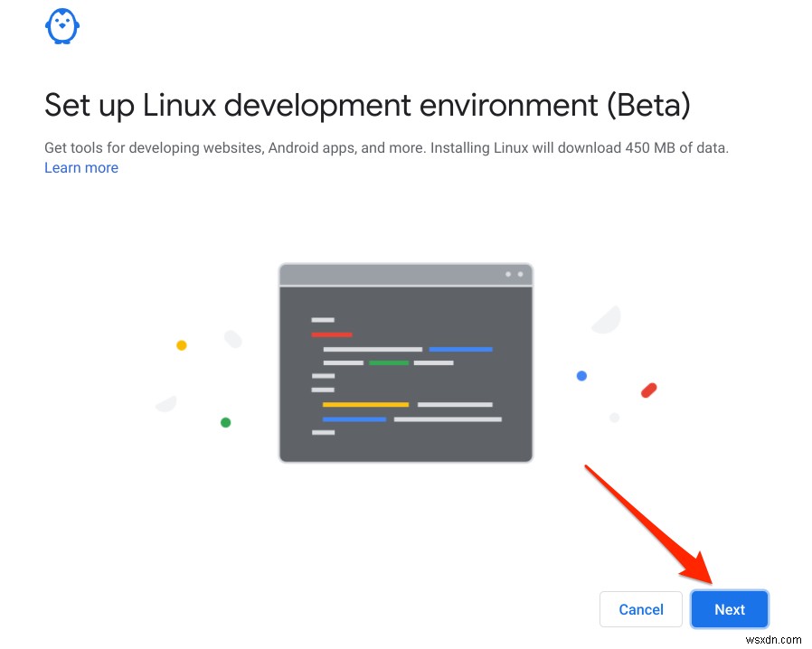Click the green dot below the illustration
The image size is (812, 649).
click(x=225, y=421)
